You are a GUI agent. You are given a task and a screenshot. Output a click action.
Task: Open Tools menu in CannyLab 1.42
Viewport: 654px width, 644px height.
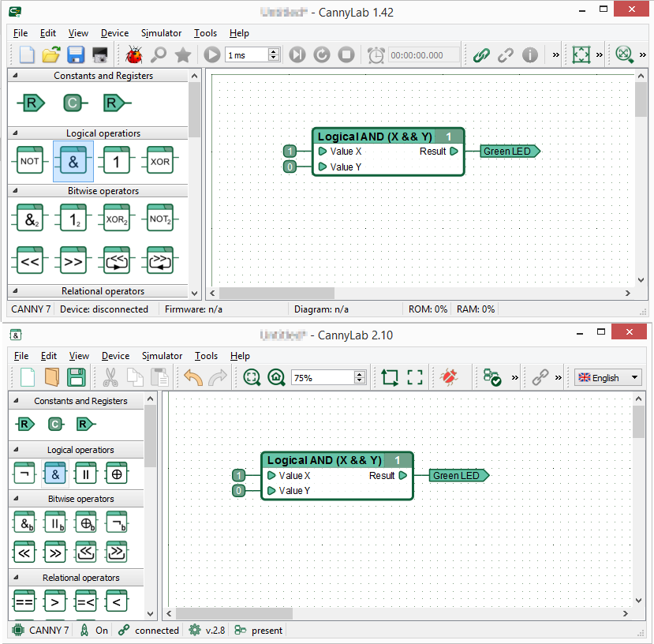tap(205, 33)
